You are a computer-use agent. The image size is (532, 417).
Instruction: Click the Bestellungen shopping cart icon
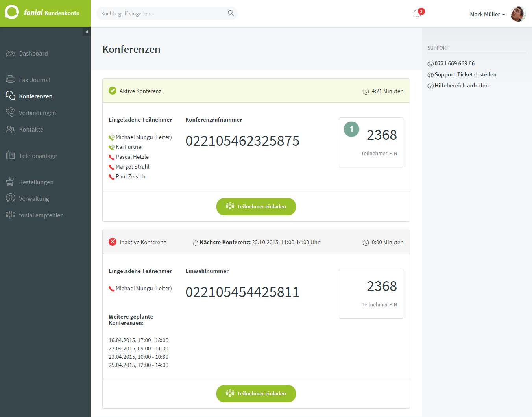(11, 182)
